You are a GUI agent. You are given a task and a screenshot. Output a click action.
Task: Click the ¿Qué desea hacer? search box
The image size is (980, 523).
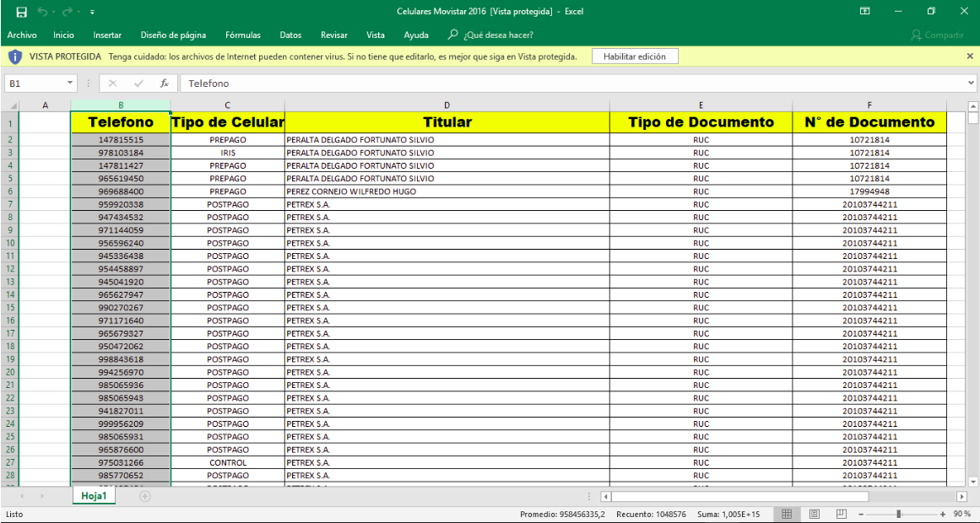(x=498, y=35)
